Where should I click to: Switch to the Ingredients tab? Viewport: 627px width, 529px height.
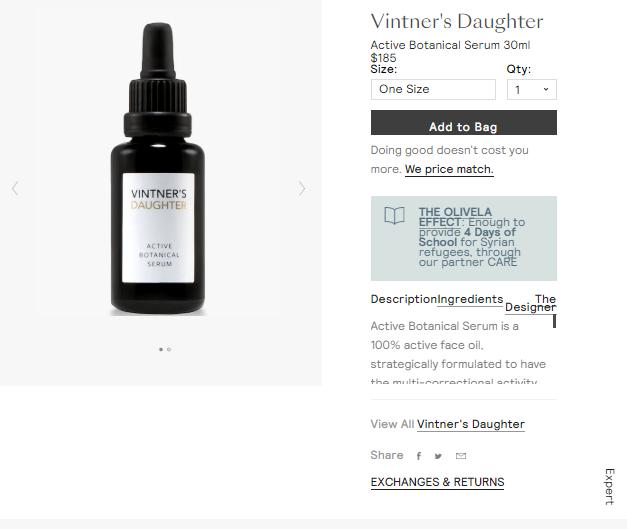[470, 299]
